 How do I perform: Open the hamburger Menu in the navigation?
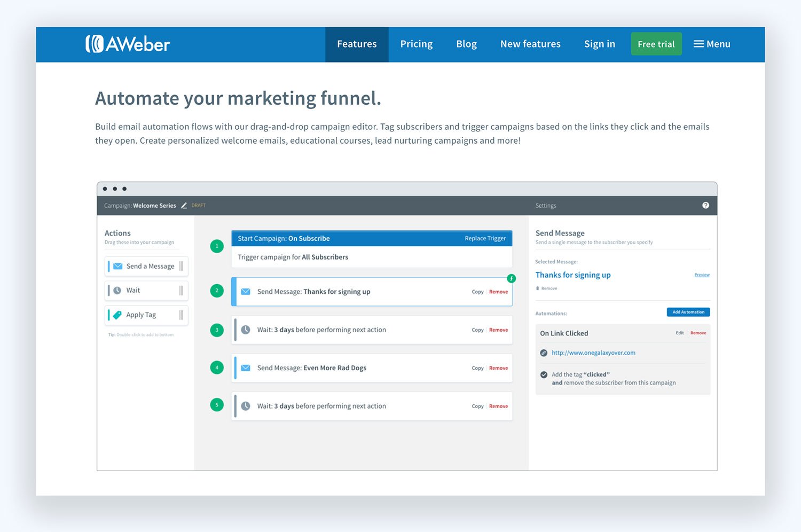711,44
